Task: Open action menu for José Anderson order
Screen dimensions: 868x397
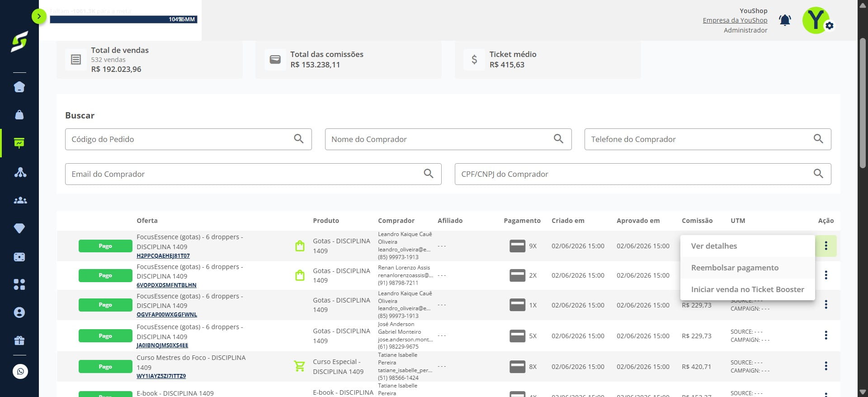Action: pos(826,336)
